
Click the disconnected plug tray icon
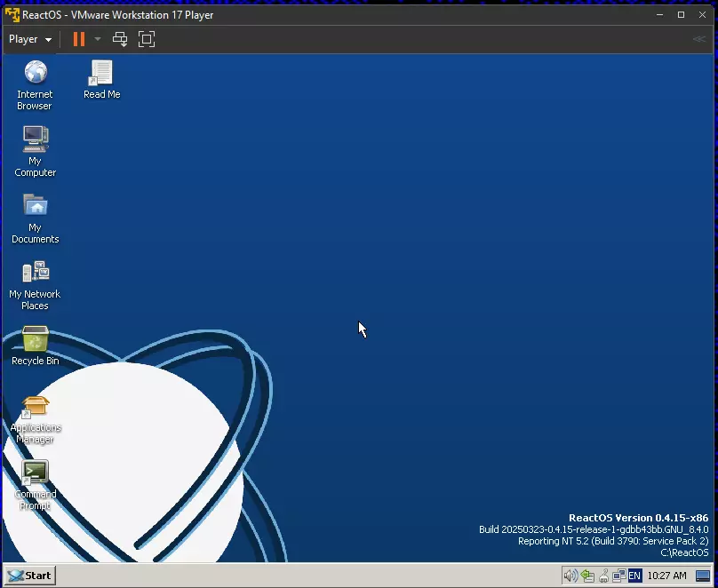point(603,576)
